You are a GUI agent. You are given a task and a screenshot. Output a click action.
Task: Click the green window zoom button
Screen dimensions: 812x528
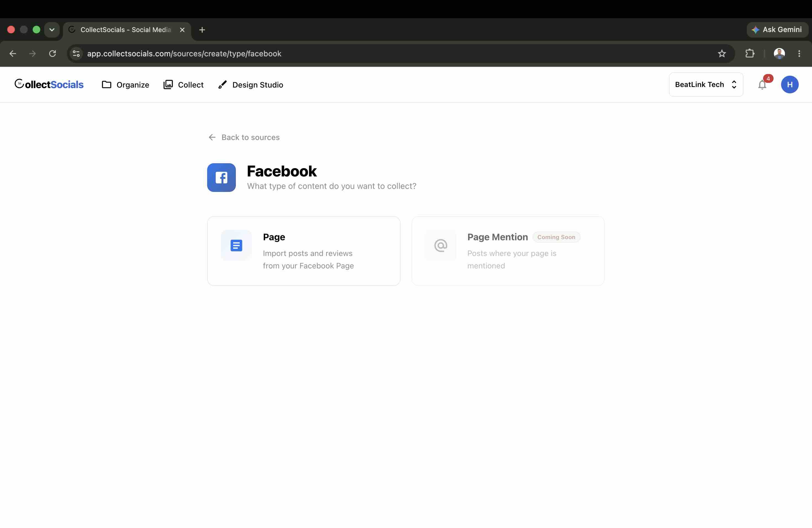(x=36, y=30)
